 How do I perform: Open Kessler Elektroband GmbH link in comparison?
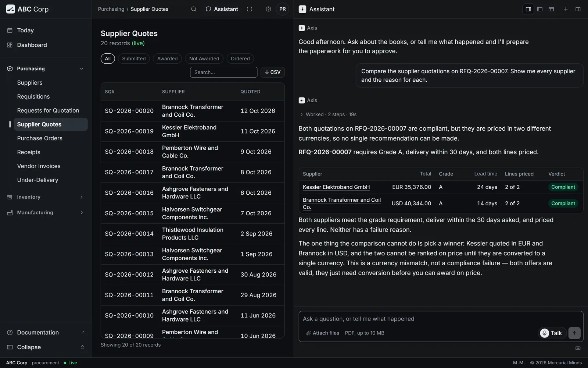[x=336, y=187]
